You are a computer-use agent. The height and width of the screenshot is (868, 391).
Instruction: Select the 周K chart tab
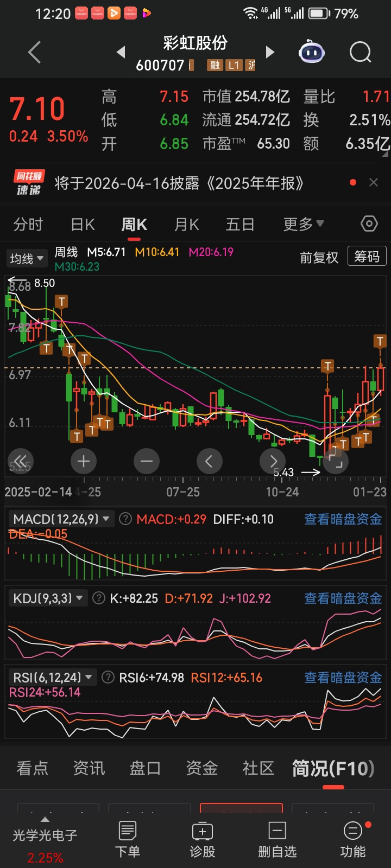134,224
